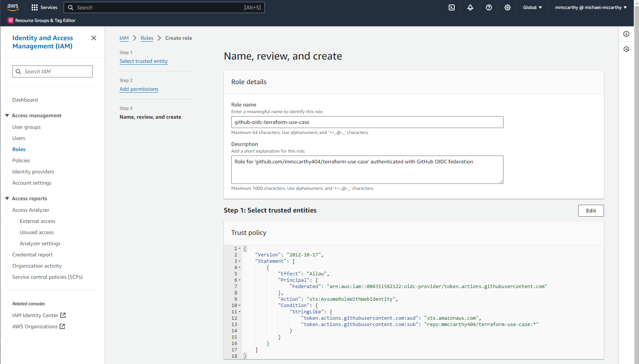Open Service control policies (SCPs)
This screenshot has width=639, height=364.
(x=48, y=277)
